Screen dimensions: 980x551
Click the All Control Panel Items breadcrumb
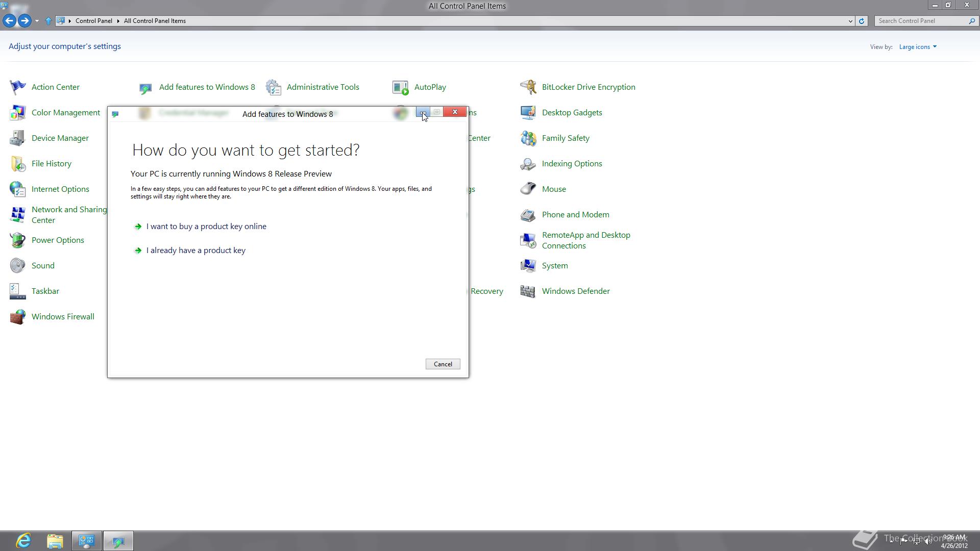point(155,21)
